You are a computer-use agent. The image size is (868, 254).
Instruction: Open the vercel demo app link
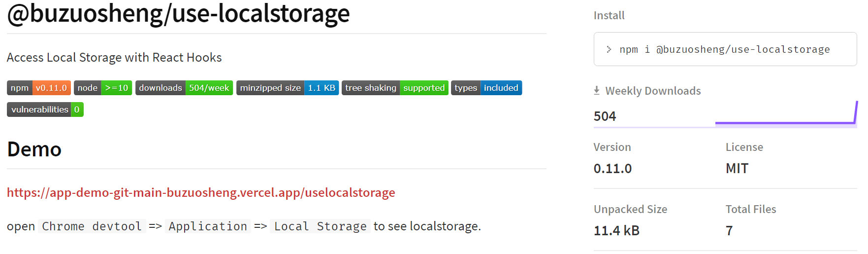(201, 192)
